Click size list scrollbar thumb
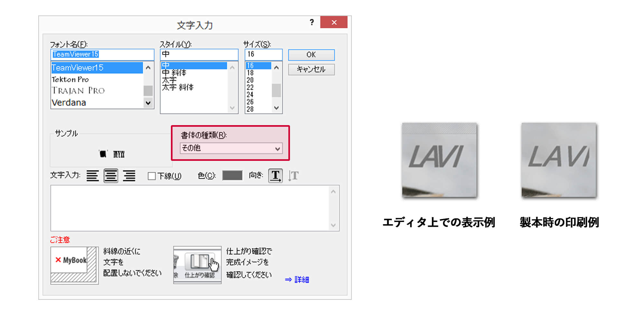 [276, 90]
